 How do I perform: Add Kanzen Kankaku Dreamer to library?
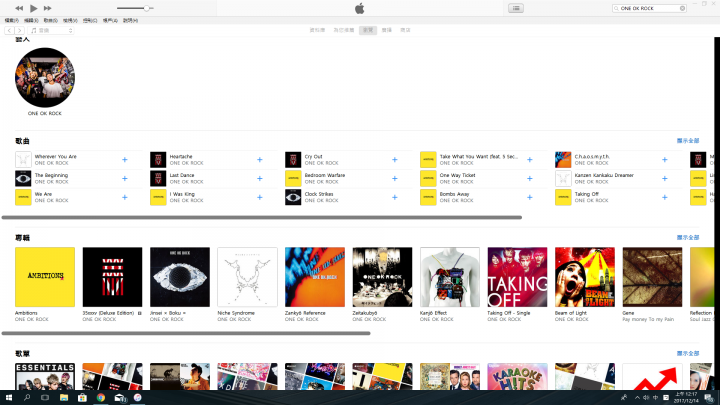[x=664, y=179]
